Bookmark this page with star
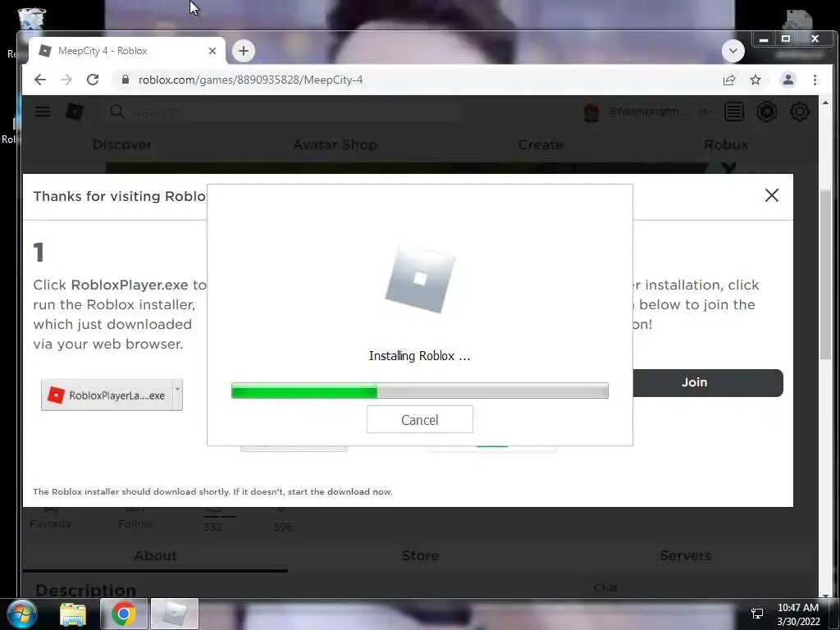Viewport: 840px width, 630px height. click(x=756, y=80)
